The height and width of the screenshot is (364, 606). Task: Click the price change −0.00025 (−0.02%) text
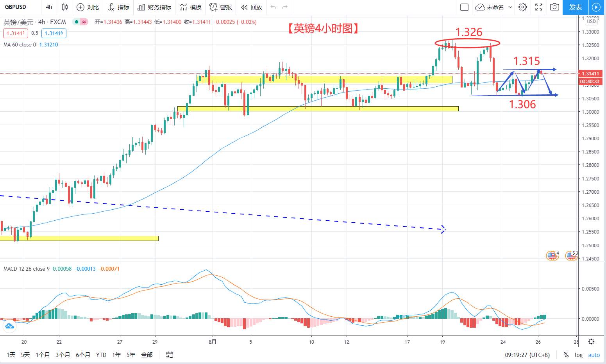[x=235, y=22]
